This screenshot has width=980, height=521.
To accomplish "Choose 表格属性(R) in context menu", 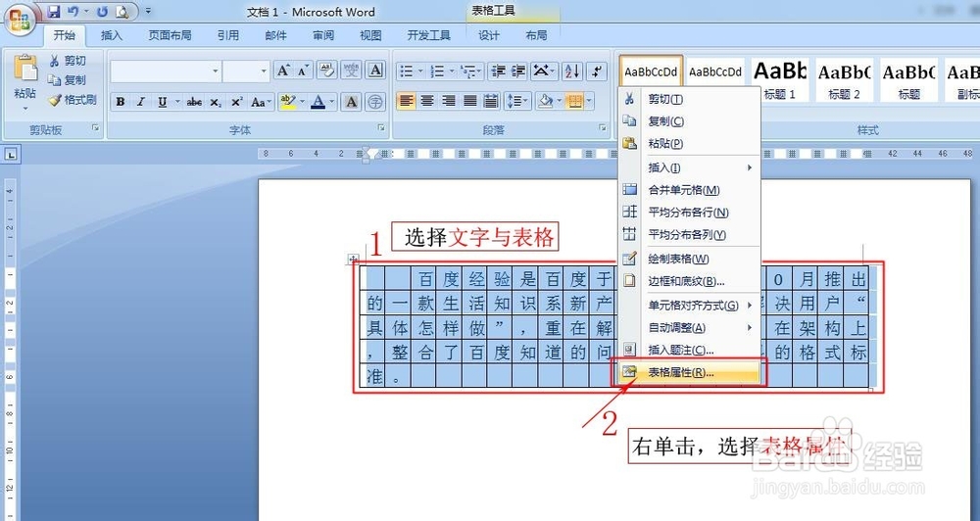I will [x=688, y=373].
